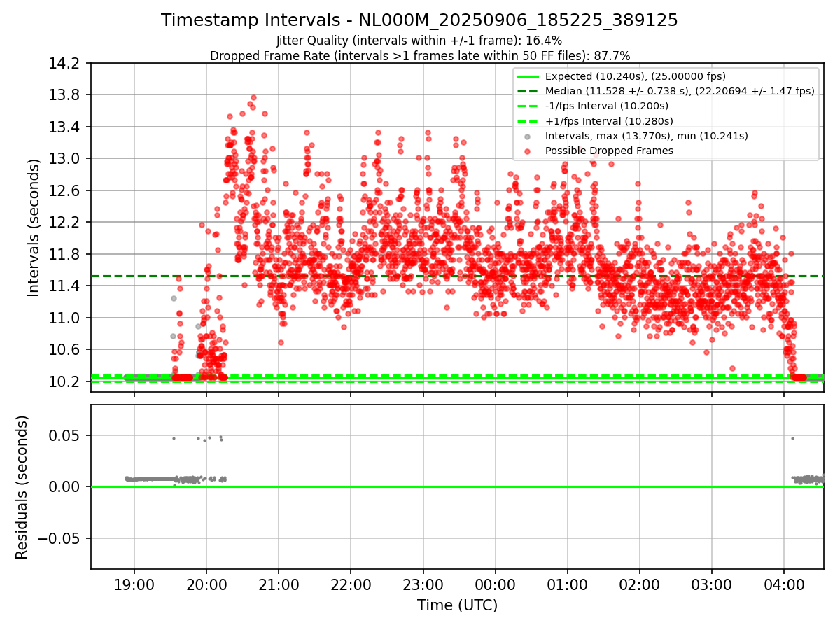This screenshot has width=840, height=630.
Task: Click the "00:00" x-axis tick label
Action: (x=495, y=584)
